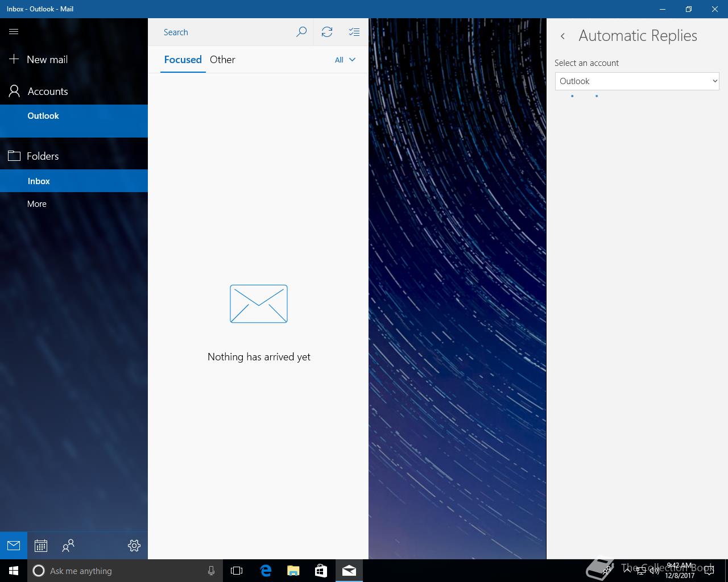Image resolution: width=728 pixels, height=582 pixels.
Task: Compose a New mail
Action: pyautogui.click(x=47, y=60)
